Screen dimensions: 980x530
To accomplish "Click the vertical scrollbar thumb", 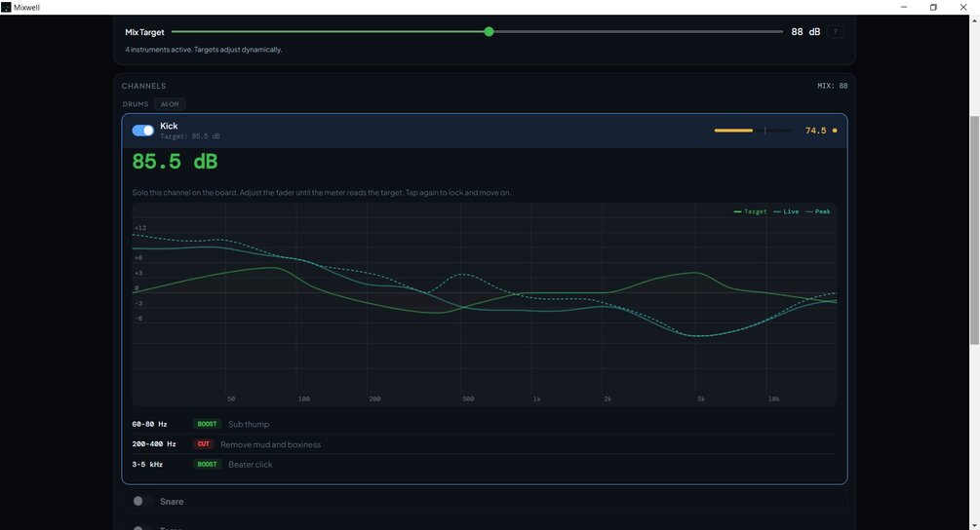I will [974, 230].
